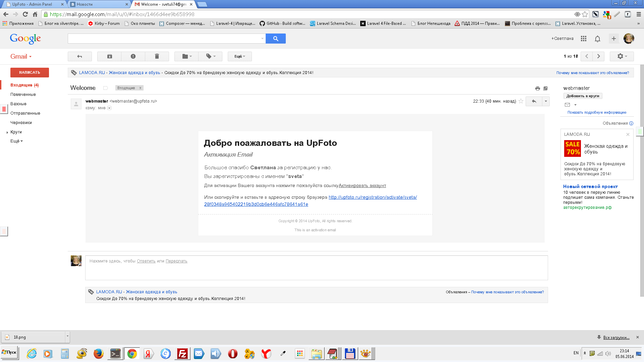This screenshot has height=362, width=644.
Task: Open the Labels tag dropdown
Action: (210, 56)
